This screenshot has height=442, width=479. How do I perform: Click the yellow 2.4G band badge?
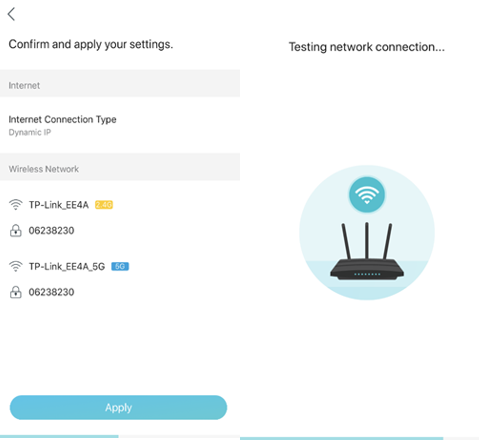104,205
